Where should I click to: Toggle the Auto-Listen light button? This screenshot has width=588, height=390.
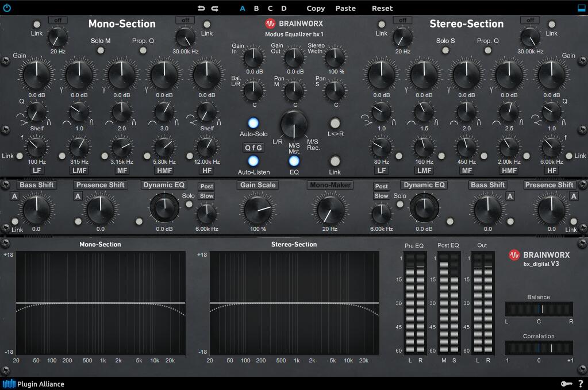[x=253, y=161]
